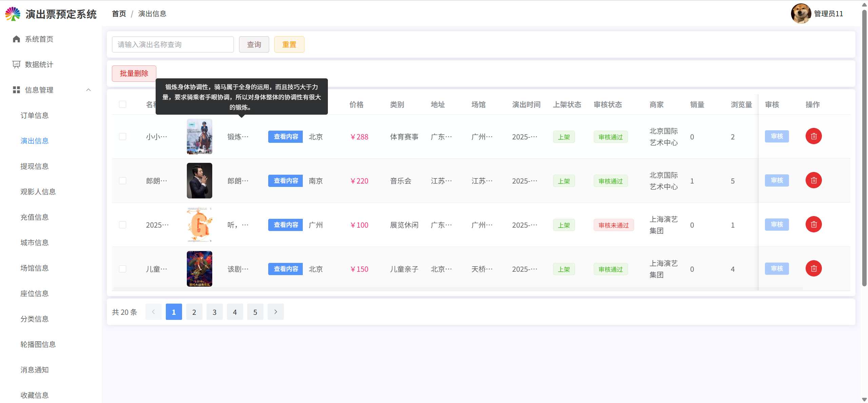
Task: Click the information management grid icon
Action: (16, 90)
